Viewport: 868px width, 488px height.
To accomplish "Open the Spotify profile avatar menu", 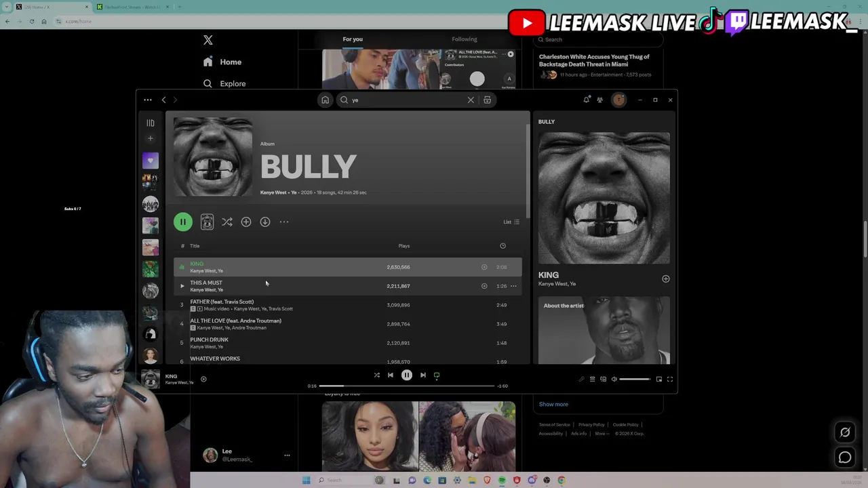I will 618,100.
